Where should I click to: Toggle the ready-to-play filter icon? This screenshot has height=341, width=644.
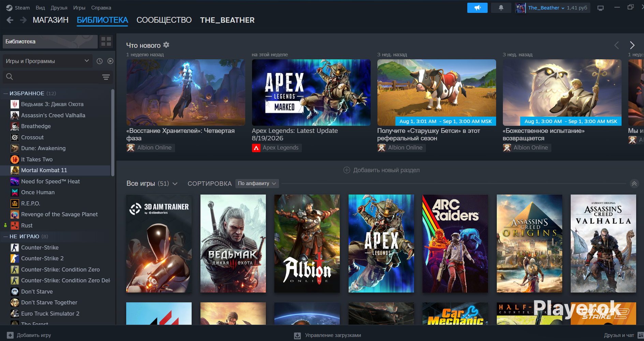tap(110, 61)
